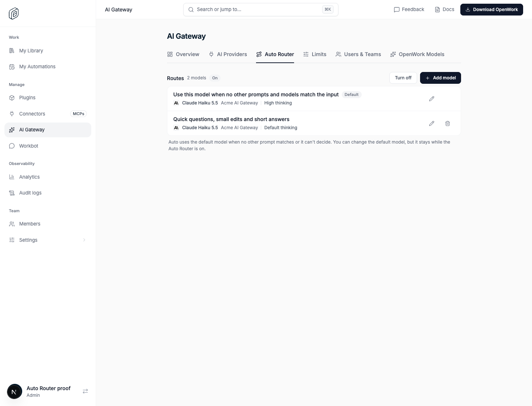Click the MCPs badge beside Connectors

tap(78, 114)
